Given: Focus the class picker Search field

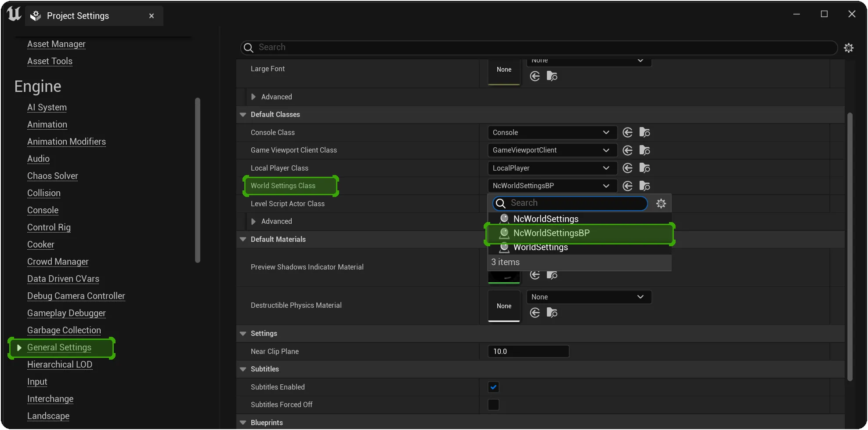Looking at the screenshot, I should [x=570, y=203].
